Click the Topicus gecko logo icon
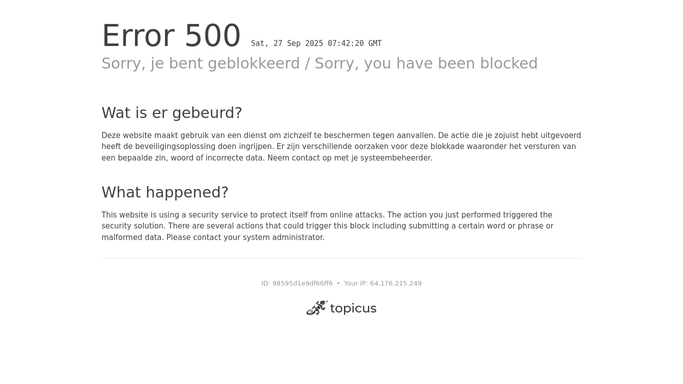 (x=317, y=308)
